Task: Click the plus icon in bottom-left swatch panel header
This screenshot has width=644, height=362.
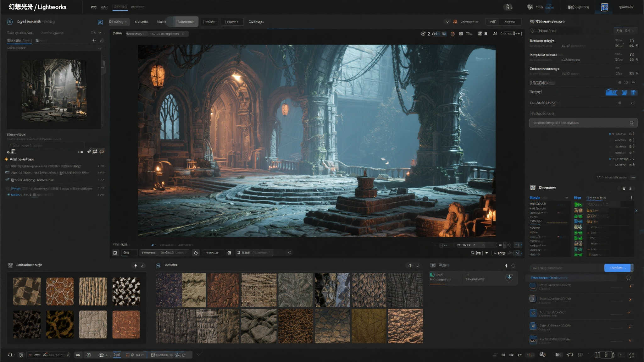Action: point(136,266)
